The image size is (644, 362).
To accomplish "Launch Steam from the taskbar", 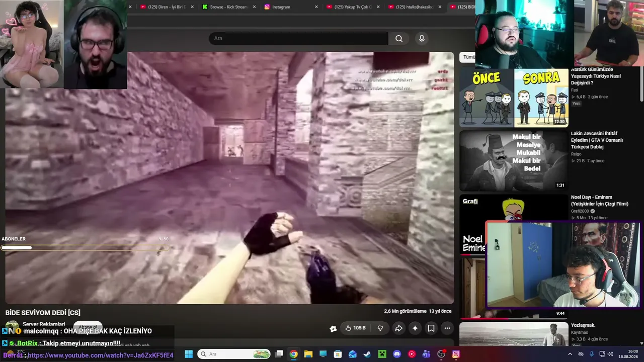I will 367,354.
